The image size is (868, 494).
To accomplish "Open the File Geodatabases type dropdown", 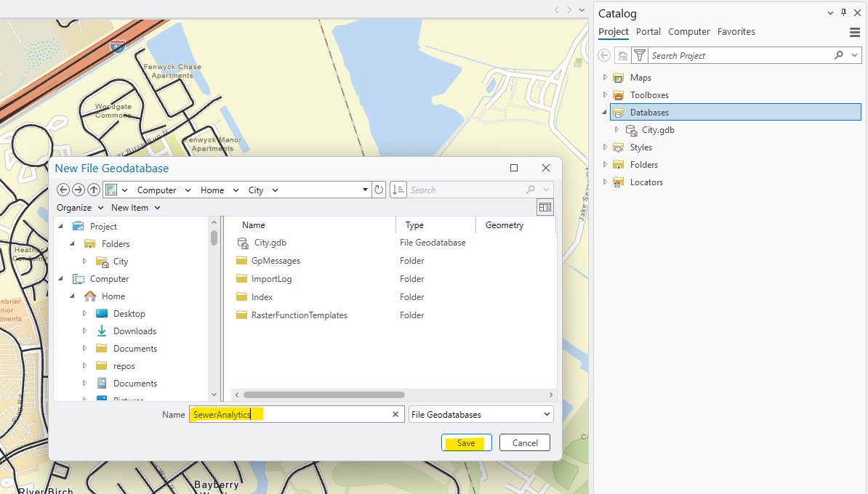I will (x=481, y=414).
